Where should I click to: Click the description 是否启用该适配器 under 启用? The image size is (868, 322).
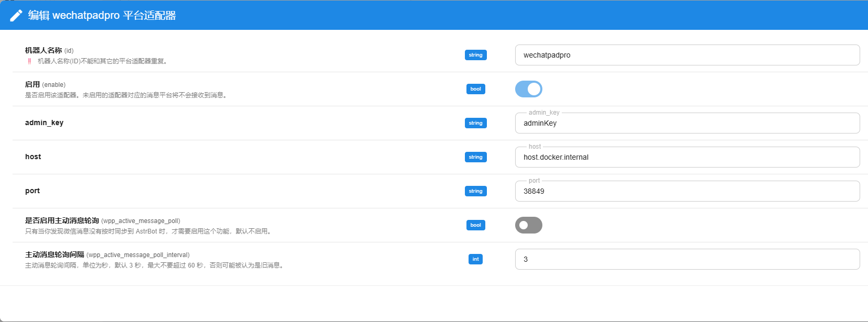[x=126, y=95]
